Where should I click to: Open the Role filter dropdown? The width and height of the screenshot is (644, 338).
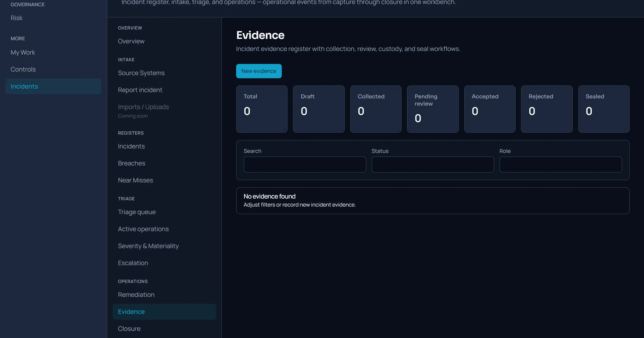point(561,165)
